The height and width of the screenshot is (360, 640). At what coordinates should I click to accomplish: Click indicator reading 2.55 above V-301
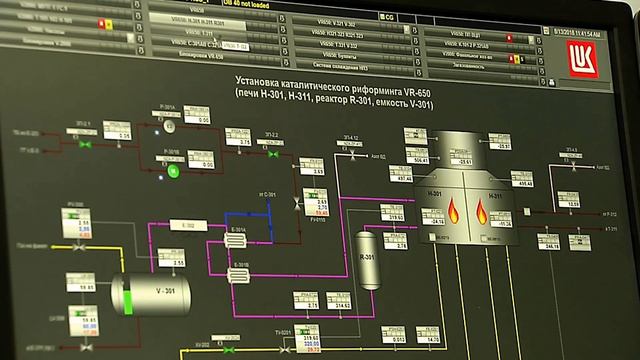172,258
